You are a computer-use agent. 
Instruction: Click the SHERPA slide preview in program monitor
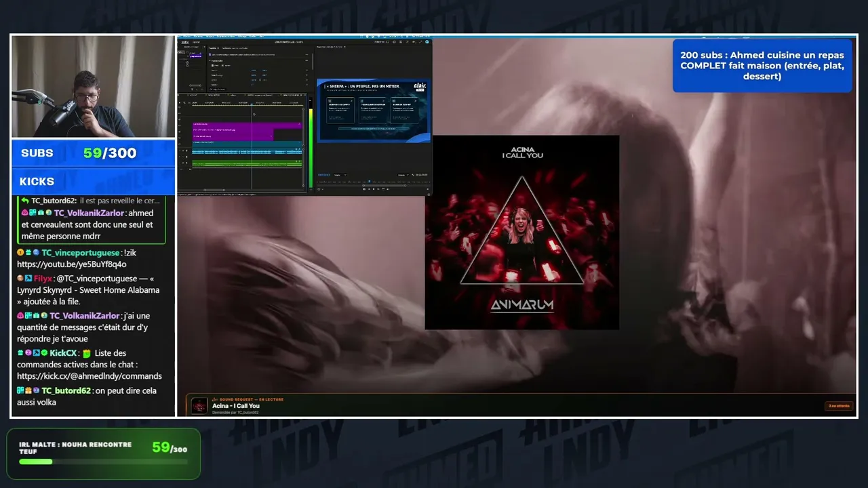[374, 110]
